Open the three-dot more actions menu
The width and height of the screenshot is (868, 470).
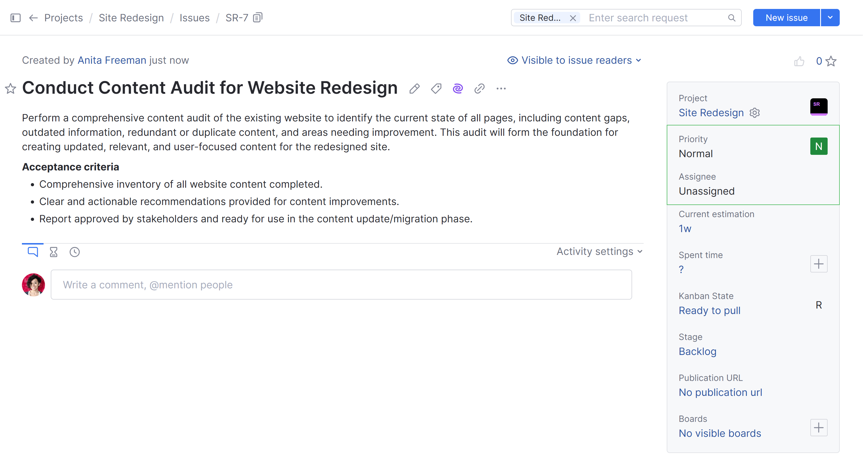tap(501, 89)
